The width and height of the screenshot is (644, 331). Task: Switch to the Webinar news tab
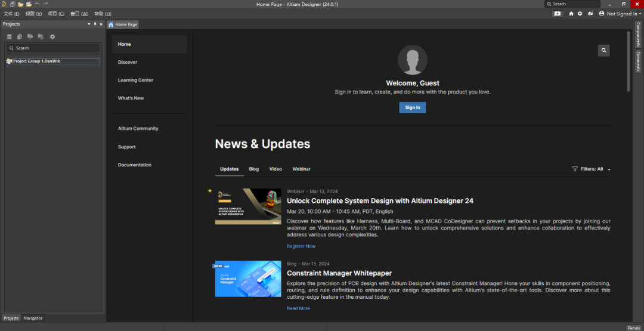(301, 169)
